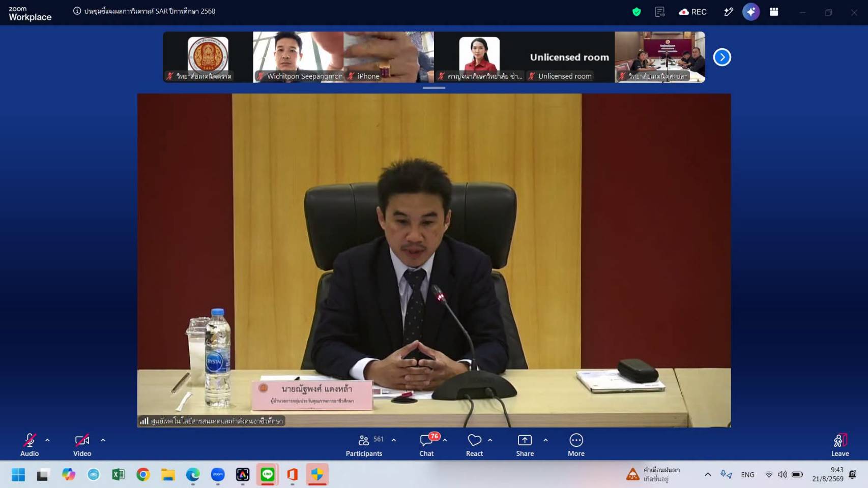Open the meeting info icon beside title
This screenshot has height=488, width=868.
(x=77, y=11)
